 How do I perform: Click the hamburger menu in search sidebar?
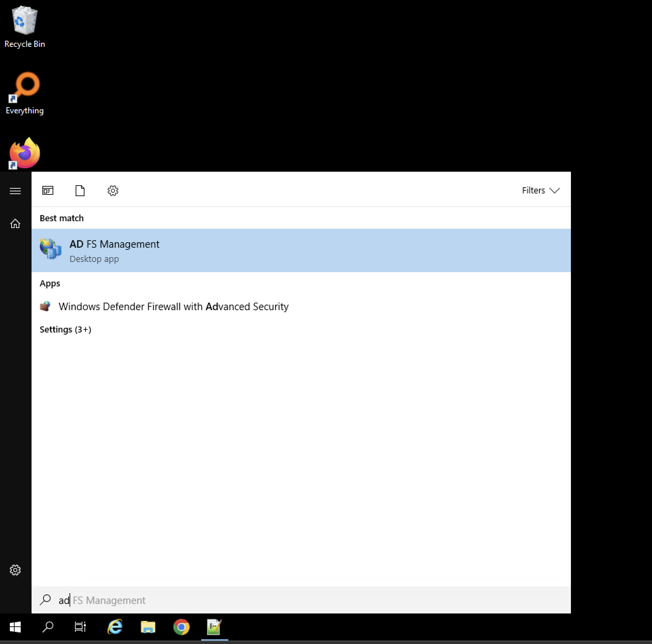[15, 191]
